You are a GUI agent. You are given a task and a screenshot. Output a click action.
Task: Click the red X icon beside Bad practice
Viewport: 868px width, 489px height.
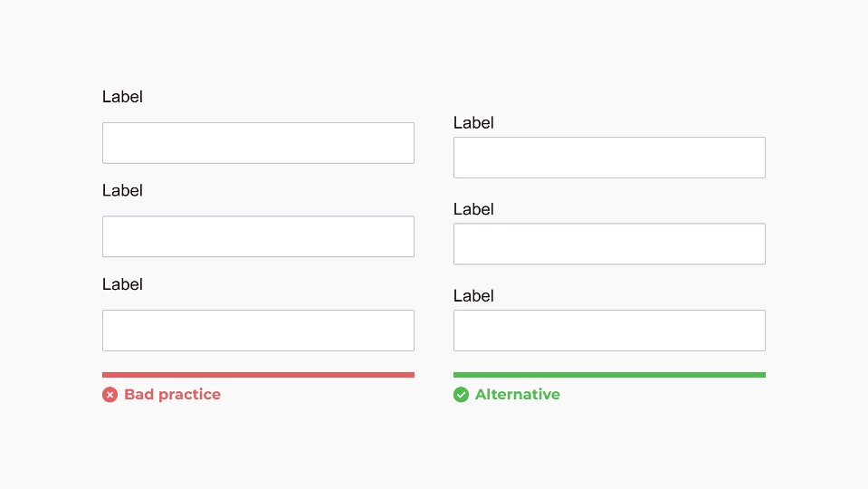click(110, 395)
